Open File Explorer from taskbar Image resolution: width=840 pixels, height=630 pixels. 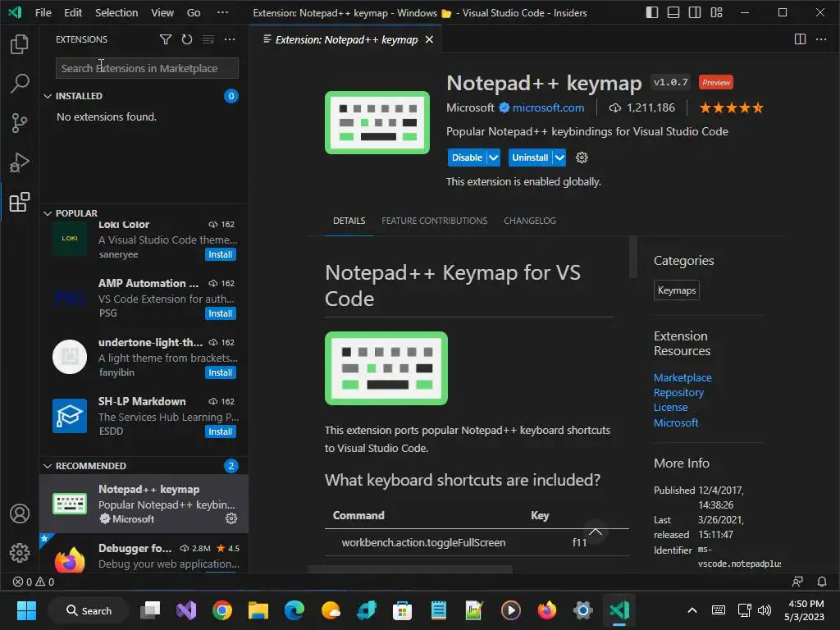point(258,610)
